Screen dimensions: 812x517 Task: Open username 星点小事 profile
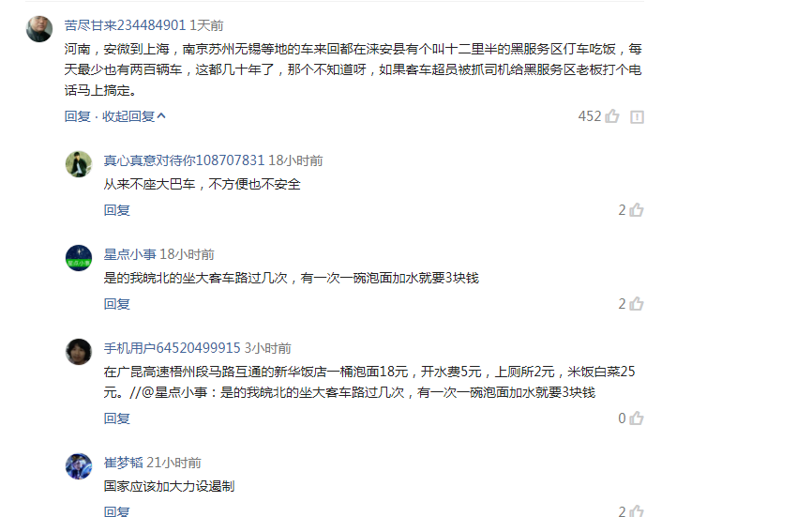click(x=130, y=254)
